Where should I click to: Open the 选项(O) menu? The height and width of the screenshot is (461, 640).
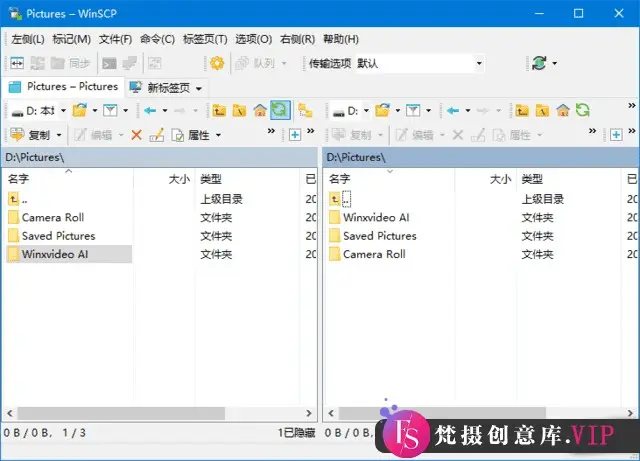click(253, 39)
